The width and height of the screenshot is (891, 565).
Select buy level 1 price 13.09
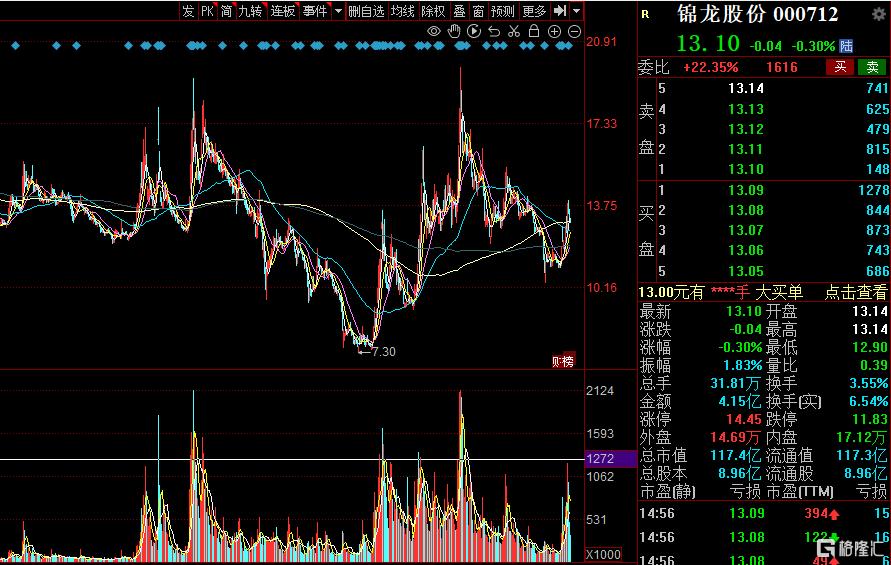(x=746, y=190)
